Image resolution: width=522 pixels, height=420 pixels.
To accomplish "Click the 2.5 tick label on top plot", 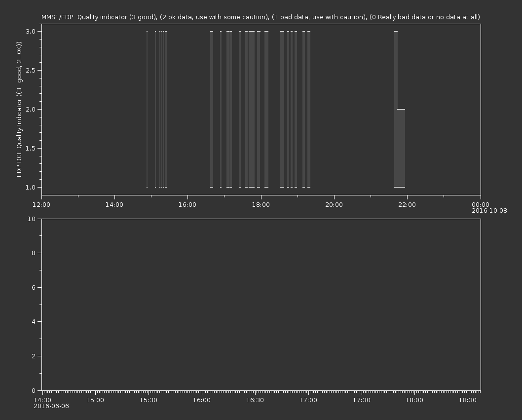I will point(31,70).
